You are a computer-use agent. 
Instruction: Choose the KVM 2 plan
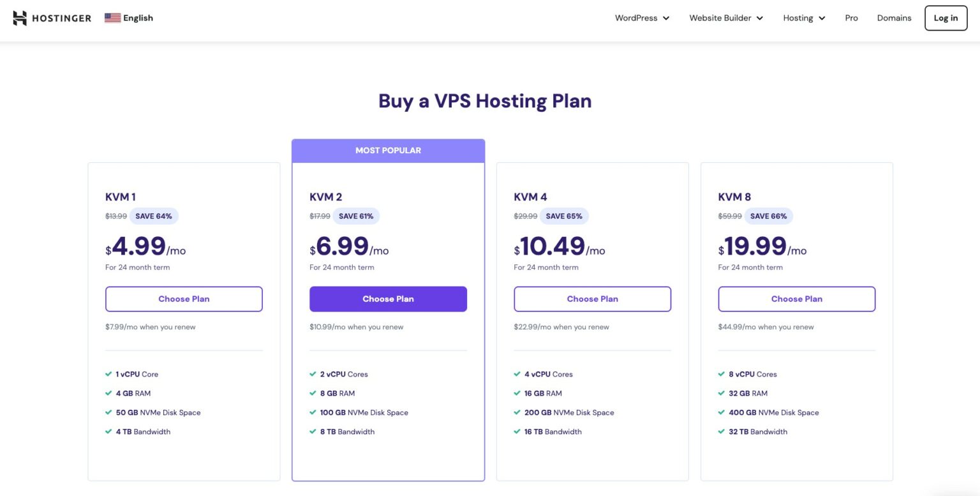pyautogui.click(x=388, y=299)
